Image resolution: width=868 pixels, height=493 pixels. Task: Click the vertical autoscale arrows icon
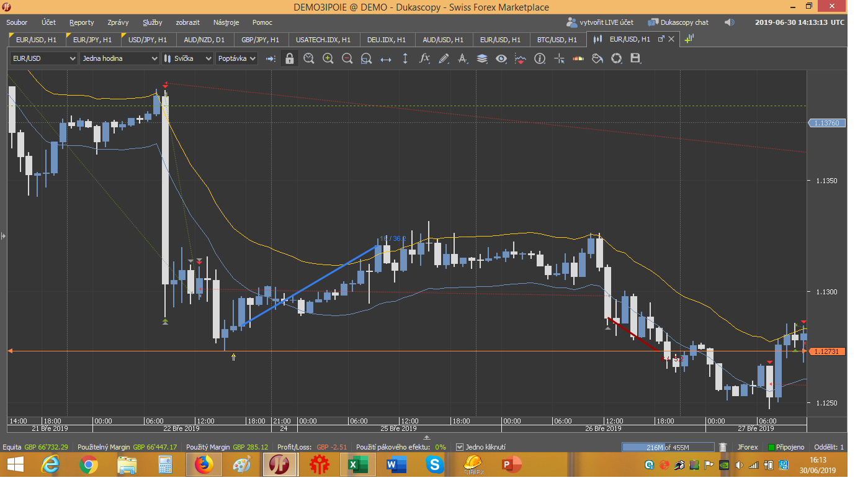(405, 58)
